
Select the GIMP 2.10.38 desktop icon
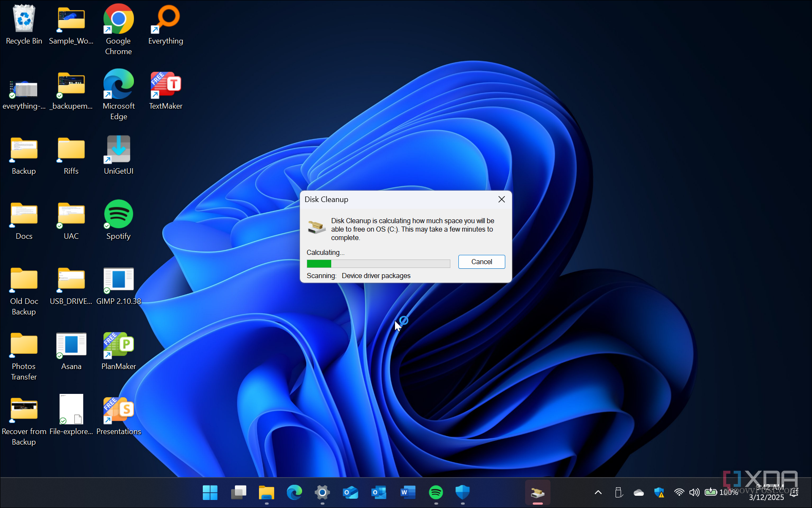click(119, 286)
